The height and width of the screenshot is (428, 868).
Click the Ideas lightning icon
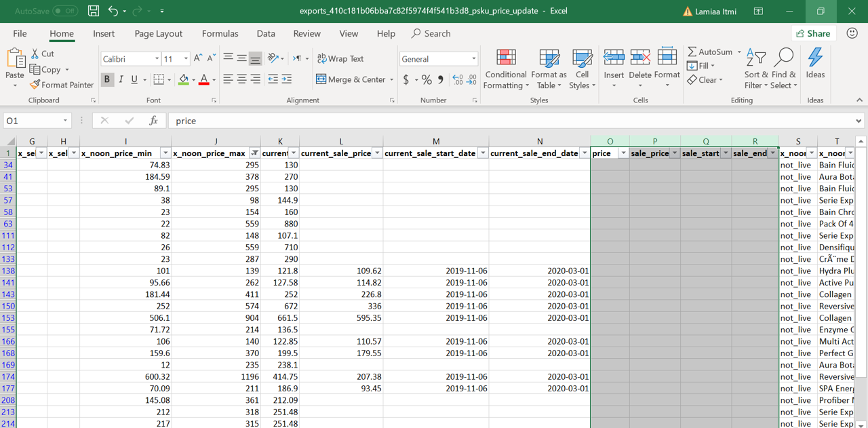coord(815,58)
